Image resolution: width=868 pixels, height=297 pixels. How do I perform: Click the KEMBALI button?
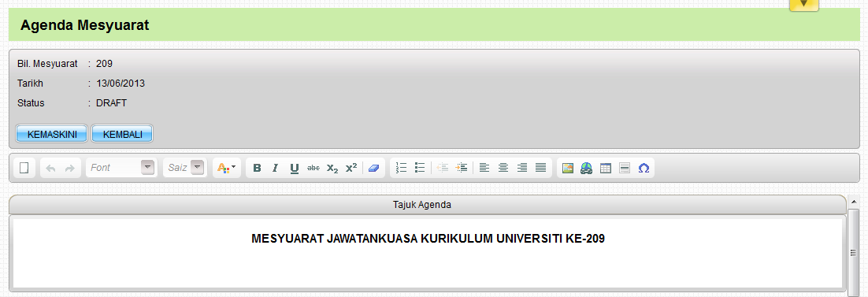click(x=122, y=134)
